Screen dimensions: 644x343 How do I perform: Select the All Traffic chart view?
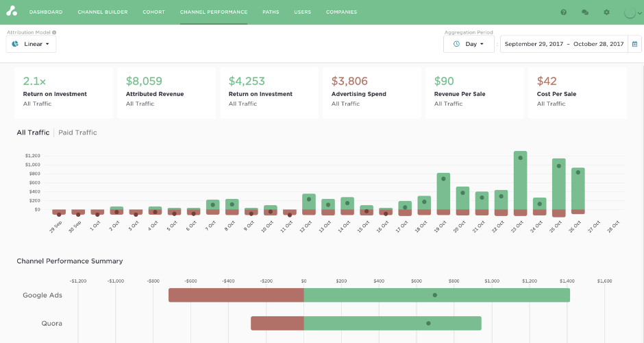pyautogui.click(x=33, y=132)
